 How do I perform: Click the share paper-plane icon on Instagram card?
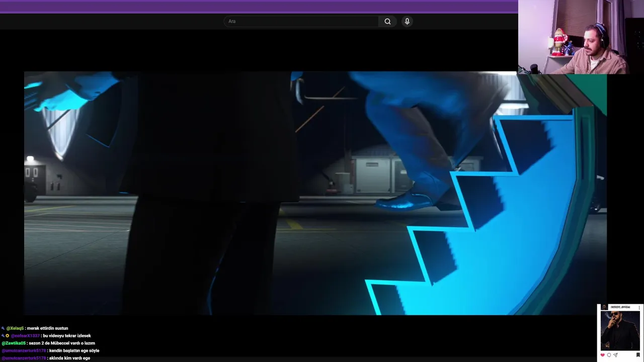point(615,355)
